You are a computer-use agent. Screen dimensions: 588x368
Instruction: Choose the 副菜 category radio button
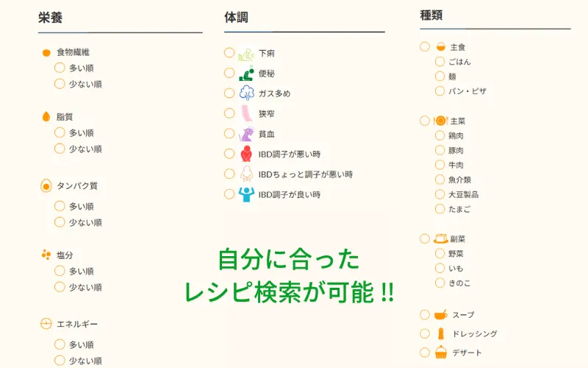pos(425,238)
